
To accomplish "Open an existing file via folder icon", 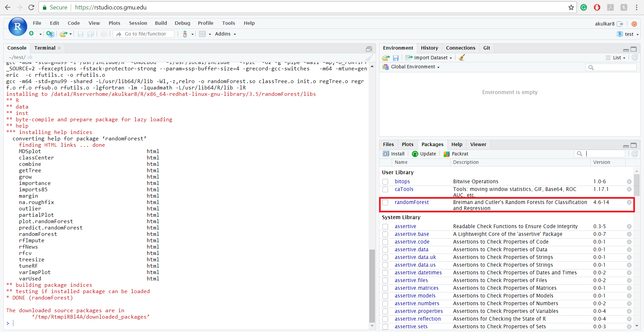I will (63, 34).
